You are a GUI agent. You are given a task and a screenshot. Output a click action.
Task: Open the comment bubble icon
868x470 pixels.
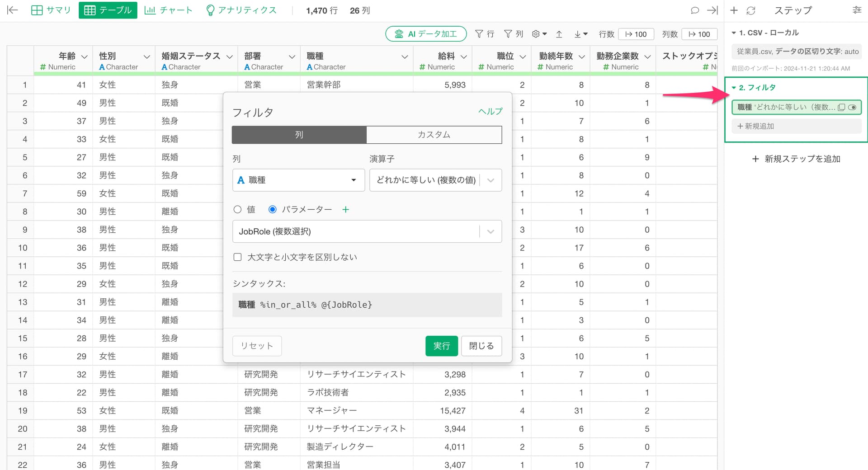695,10
